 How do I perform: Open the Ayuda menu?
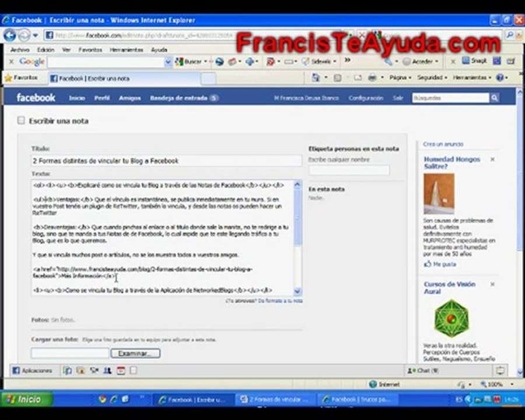point(159,50)
